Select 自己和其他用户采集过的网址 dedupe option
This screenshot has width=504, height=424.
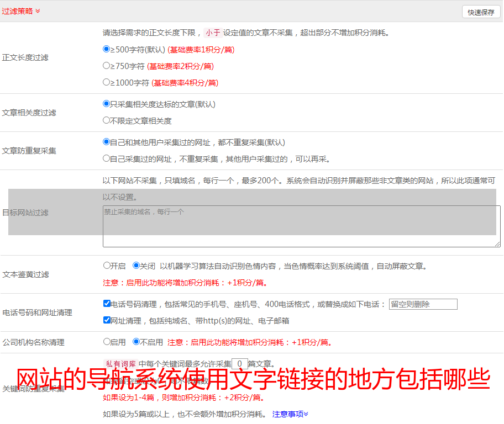point(107,142)
